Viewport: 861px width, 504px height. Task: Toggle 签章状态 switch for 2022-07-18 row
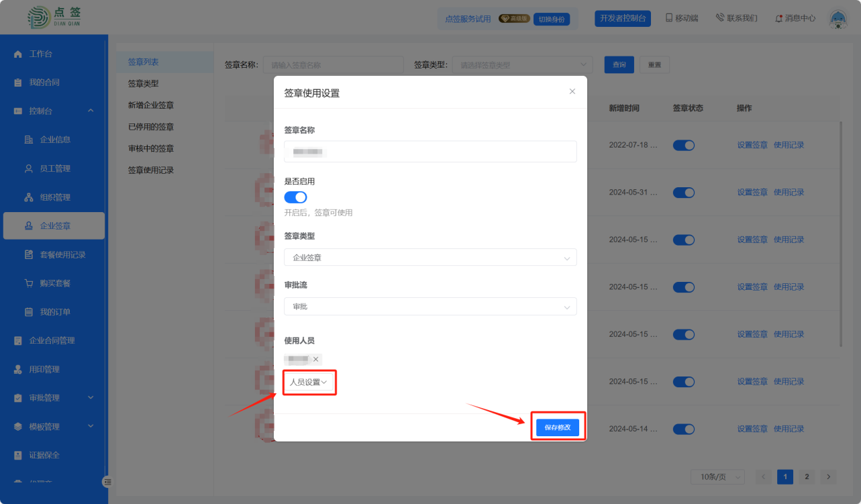click(x=683, y=145)
